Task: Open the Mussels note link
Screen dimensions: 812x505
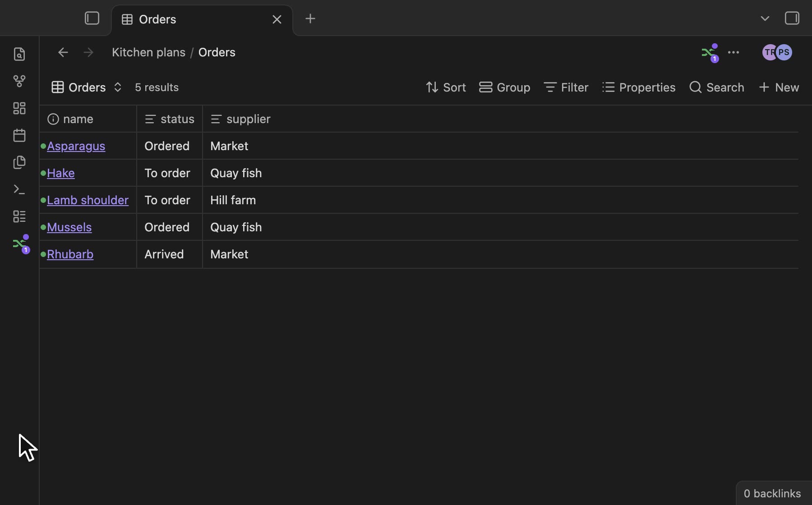Action: tap(69, 227)
